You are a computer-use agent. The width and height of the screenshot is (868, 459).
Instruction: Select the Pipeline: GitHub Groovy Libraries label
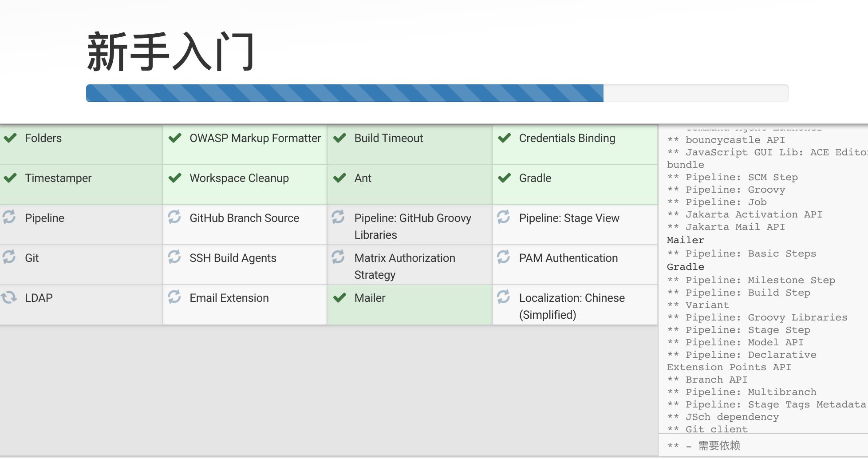click(x=413, y=226)
